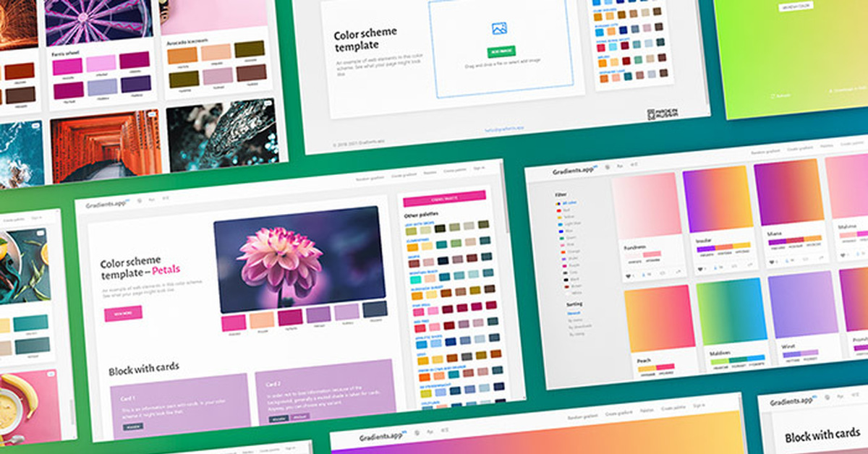Open Create palette in the Petals window menu
868x454 pixels.
455,171
